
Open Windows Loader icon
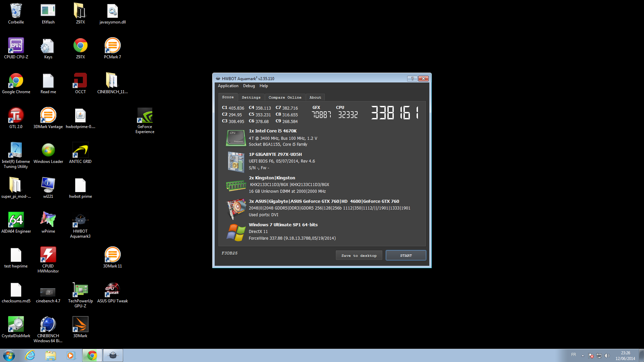[x=48, y=153]
